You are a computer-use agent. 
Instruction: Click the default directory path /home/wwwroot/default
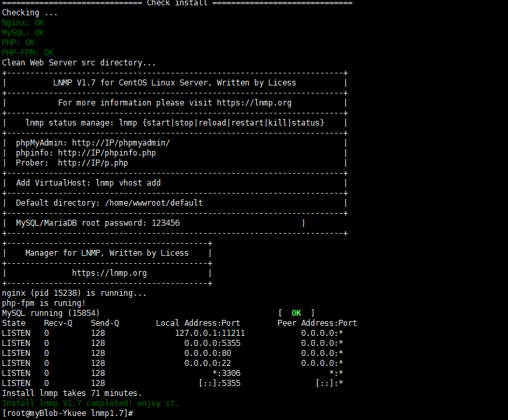[x=154, y=203]
